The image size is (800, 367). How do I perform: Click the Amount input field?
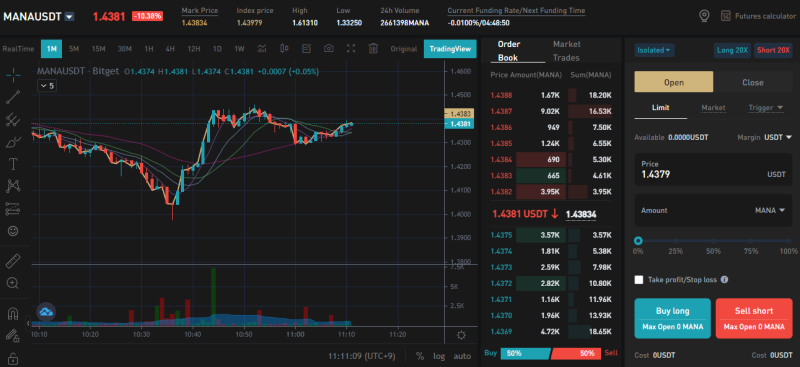pos(713,210)
